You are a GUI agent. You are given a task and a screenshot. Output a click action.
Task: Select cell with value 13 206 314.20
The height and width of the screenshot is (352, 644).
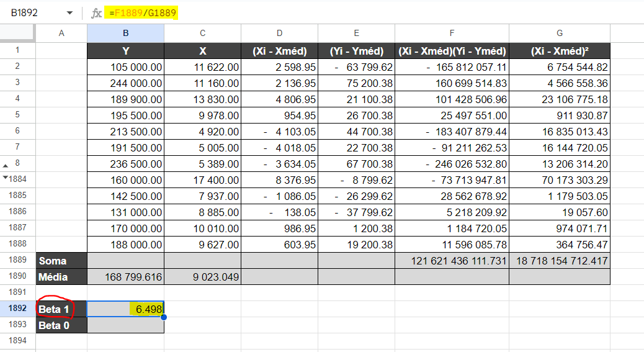coord(560,164)
